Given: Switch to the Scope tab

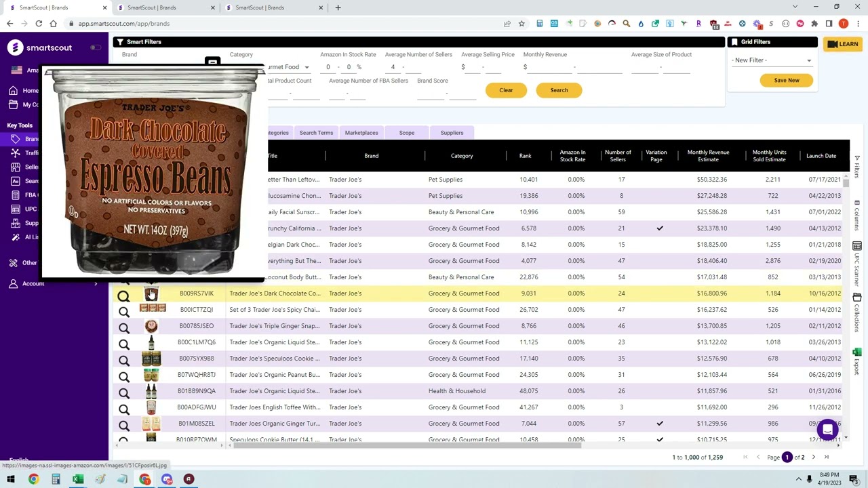Looking at the screenshot, I should tap(407, 133).
